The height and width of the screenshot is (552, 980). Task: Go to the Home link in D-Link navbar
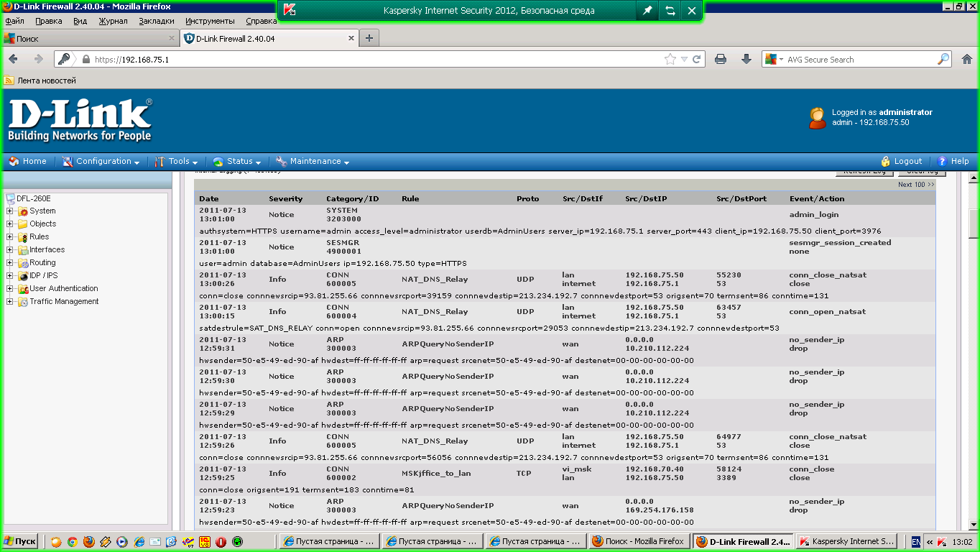(28, 162)
